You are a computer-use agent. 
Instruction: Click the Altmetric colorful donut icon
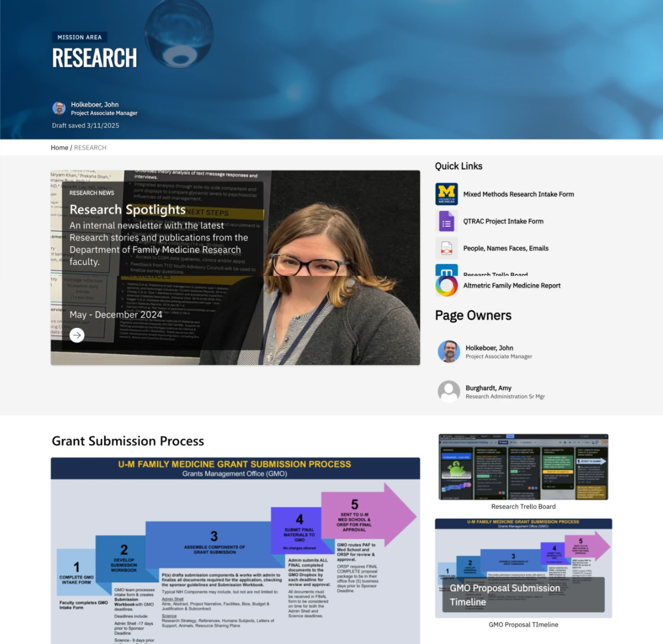(446, 286)
